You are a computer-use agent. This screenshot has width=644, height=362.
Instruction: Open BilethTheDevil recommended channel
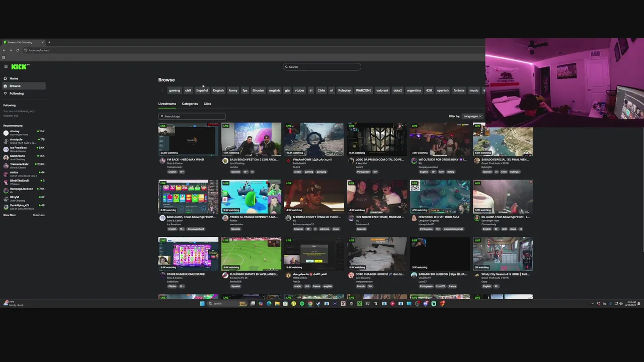coord(24,182)
